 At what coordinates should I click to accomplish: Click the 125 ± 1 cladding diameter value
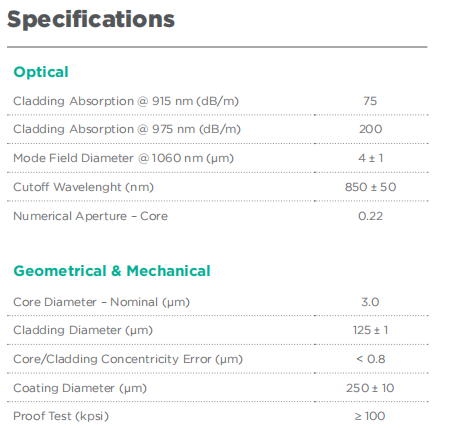click(x=370, y=330)
